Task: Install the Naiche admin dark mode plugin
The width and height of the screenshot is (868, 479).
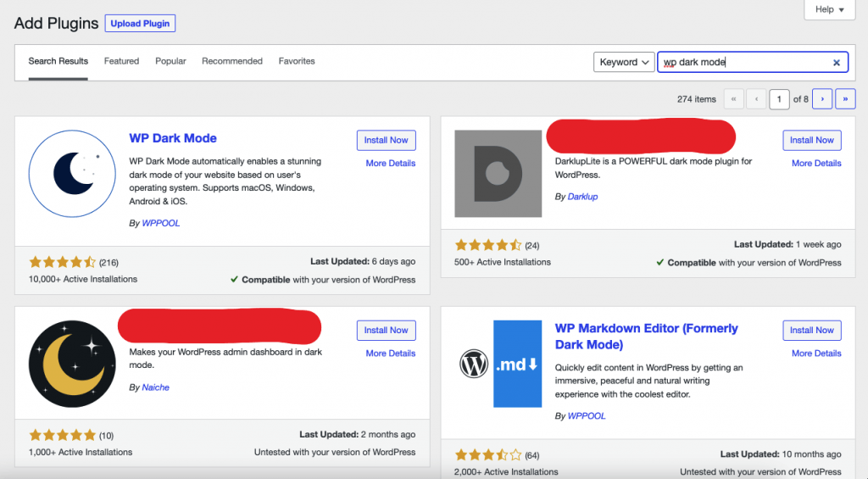Action: coord(386,330)
